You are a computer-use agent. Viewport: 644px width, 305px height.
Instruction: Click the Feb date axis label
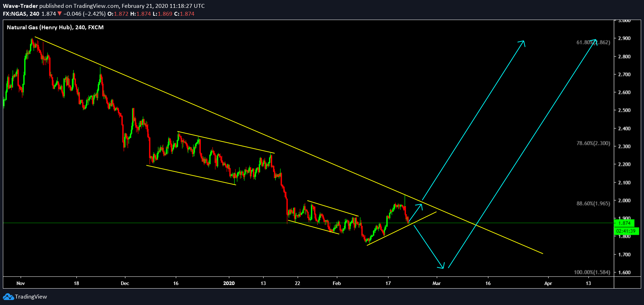[x=337, y=283]
